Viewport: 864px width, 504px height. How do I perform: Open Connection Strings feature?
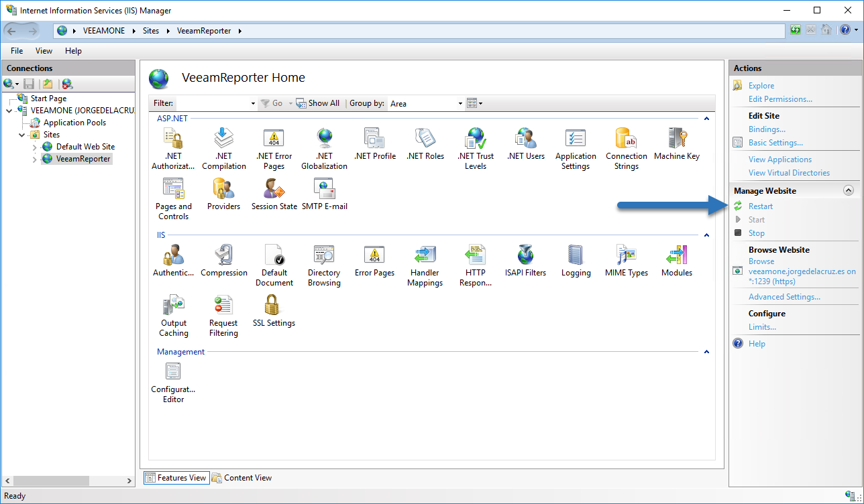point(627,149)
